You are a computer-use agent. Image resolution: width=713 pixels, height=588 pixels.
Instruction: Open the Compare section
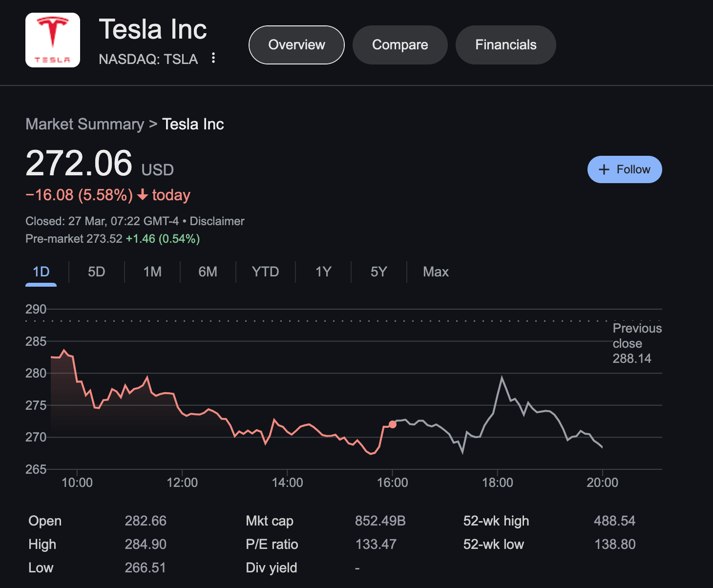point(400,44)
